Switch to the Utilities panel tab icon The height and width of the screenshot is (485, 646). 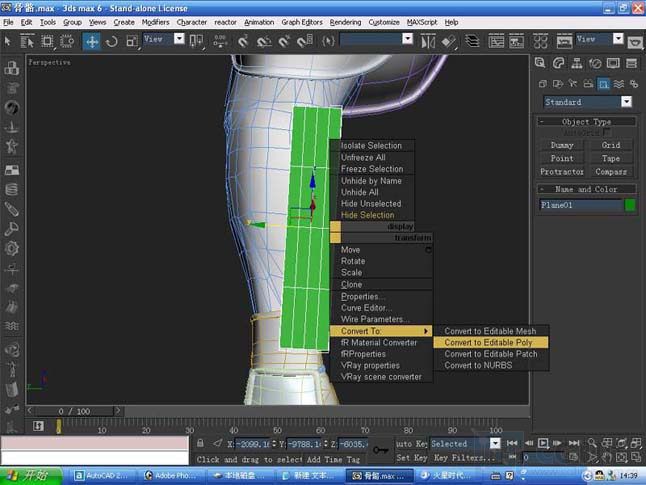pyautogui.click(x=631, y=63)
